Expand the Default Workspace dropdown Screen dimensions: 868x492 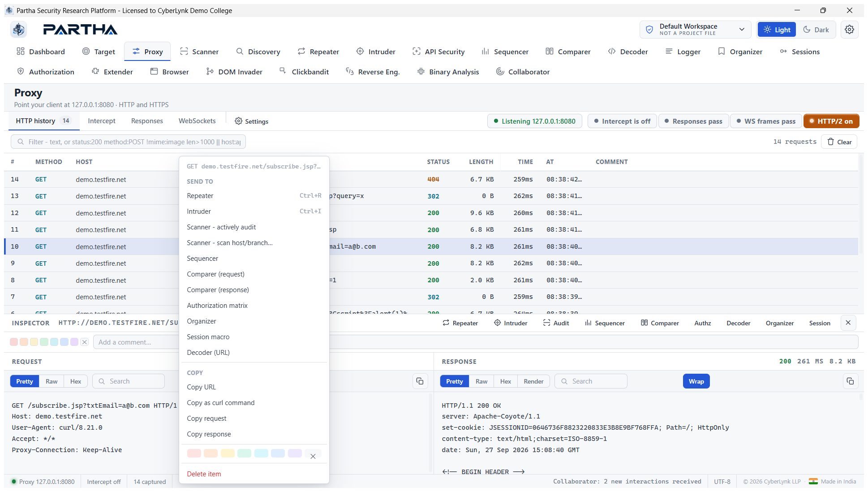[696, 30]
